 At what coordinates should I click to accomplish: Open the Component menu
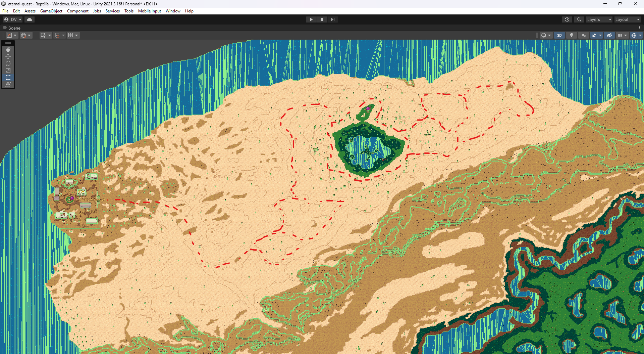point(77,11)
